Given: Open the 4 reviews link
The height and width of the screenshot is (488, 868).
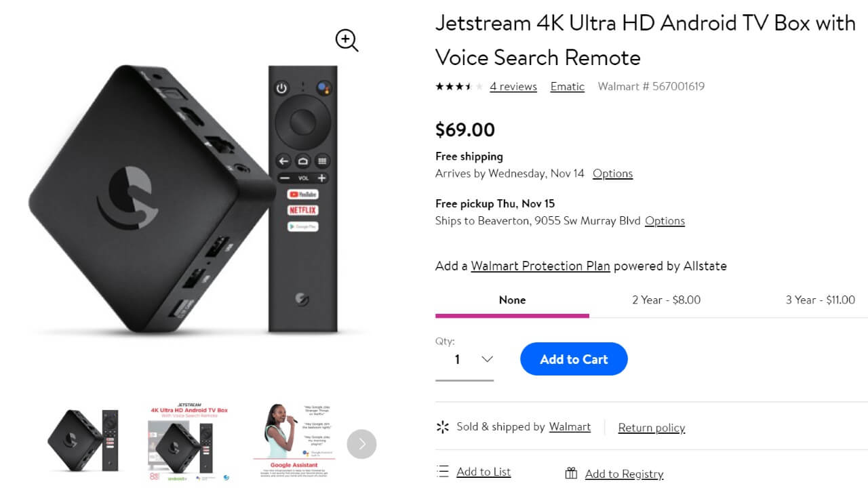Looking at the screenshot, I should [x=513, y=87].
